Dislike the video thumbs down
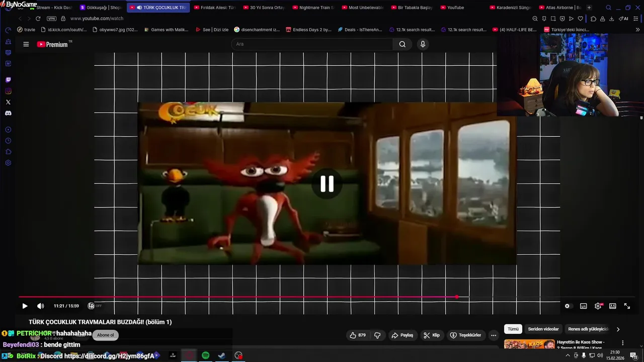 (377, 335)
